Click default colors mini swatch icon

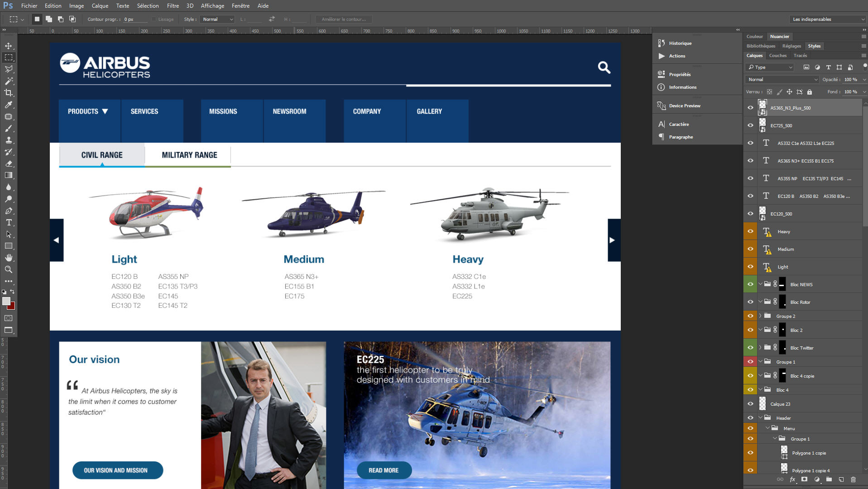click(x=4, y=292)
